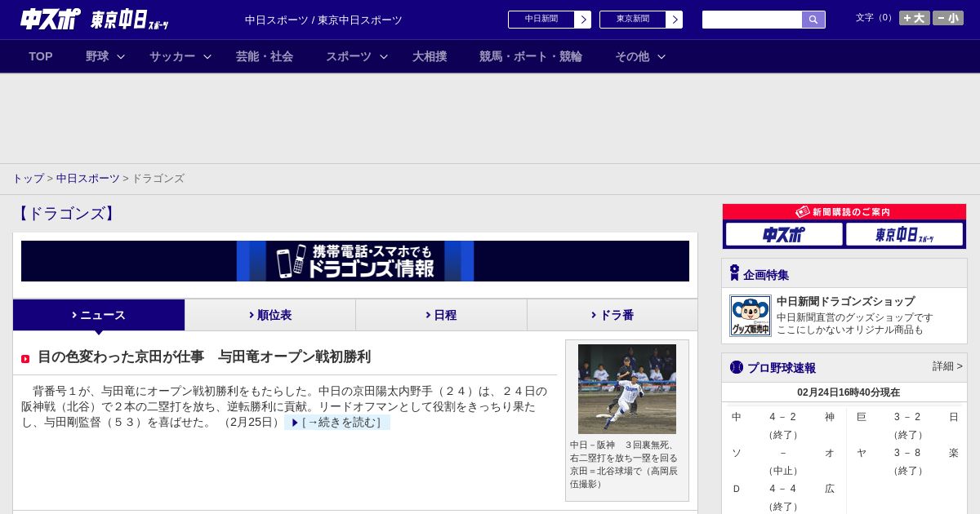Open headline 目の色変わった京田が仕事
This screenshot has height=514, width=980.
(x=204, y=357)
